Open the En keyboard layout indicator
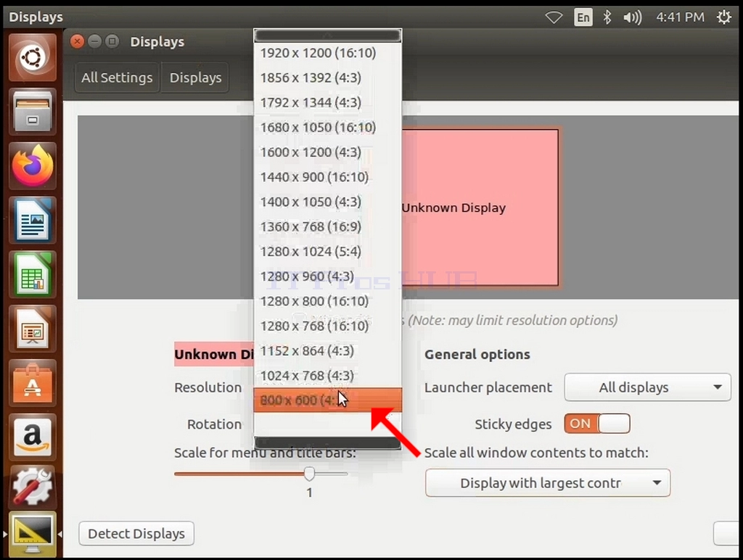Screen dimensions: 743x560 [x=583, y=17]
